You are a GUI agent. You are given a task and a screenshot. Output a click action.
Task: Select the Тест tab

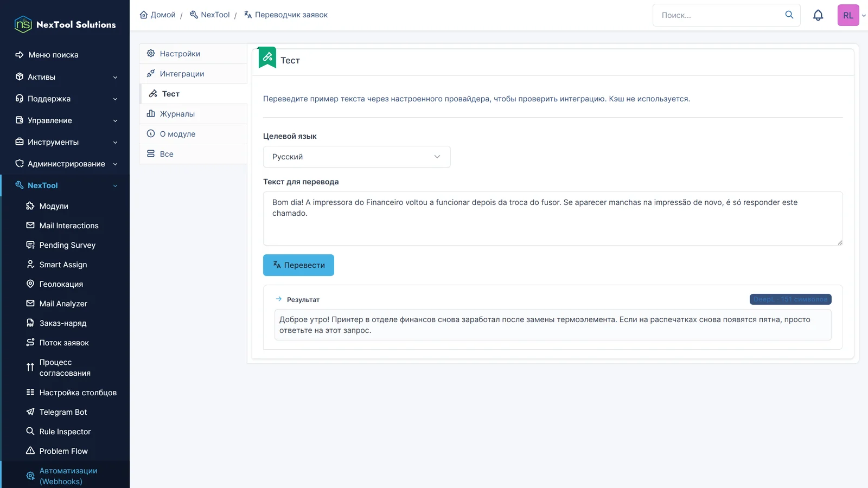pyautogui.click(x=193, y=94)
